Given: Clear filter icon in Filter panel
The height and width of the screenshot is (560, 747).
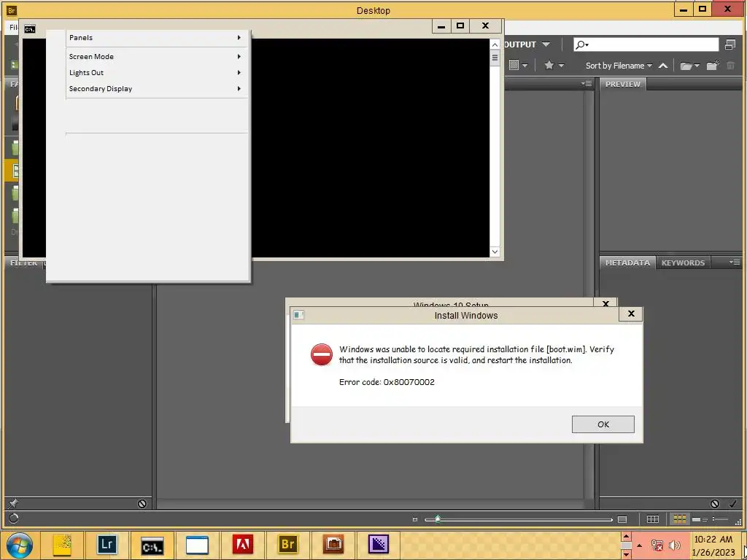Looking at the screenshot, I should click(x=142, y=503).
